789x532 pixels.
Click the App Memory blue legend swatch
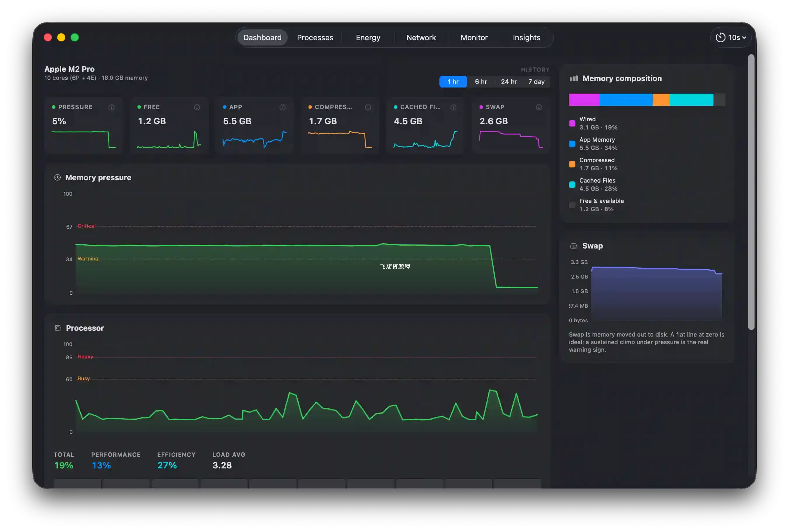[572, 144]
